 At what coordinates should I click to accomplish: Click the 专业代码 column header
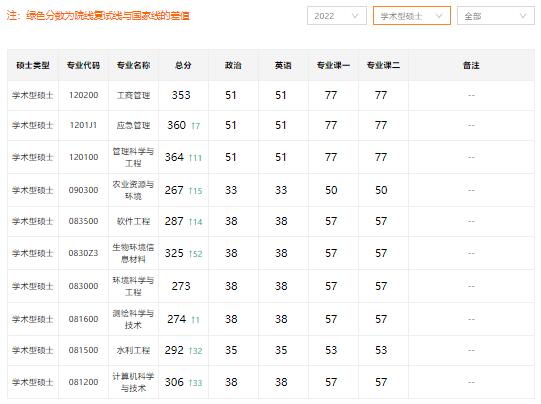83,65
